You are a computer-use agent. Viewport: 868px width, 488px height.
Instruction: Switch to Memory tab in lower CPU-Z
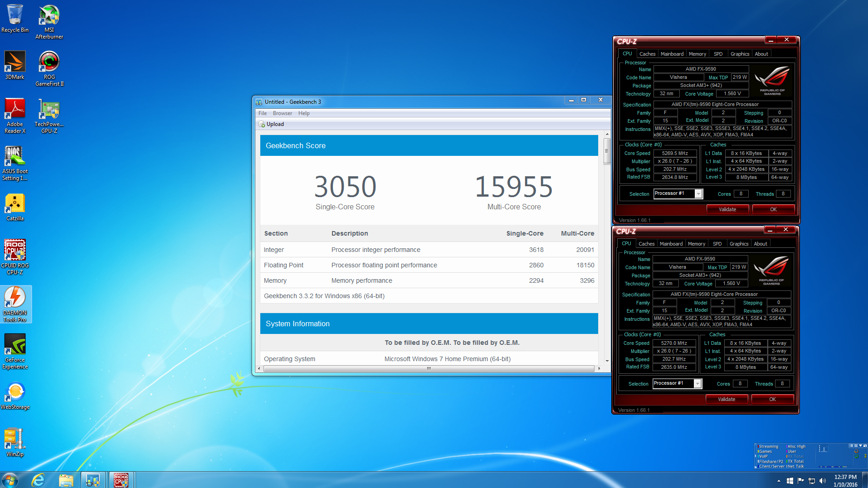click(x=697, y=244)
